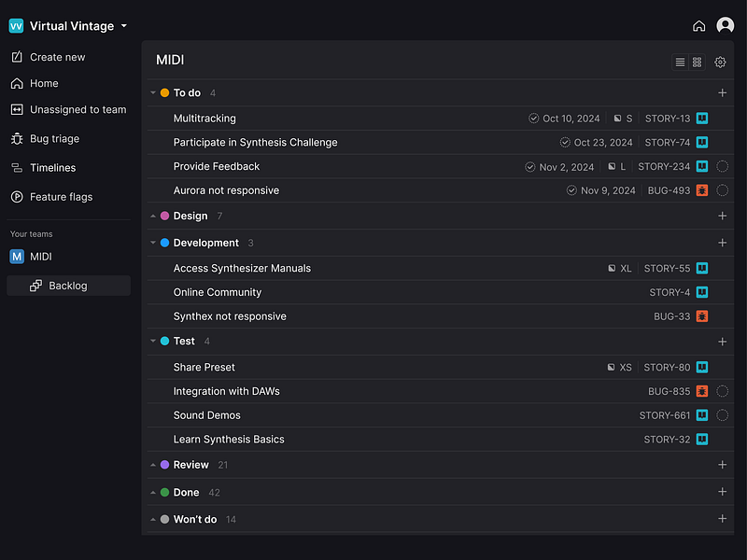The height and width of the screenshot is (560, 747).
Task: Click the story icon beside STORY-13
Action: tap(702, 119)
